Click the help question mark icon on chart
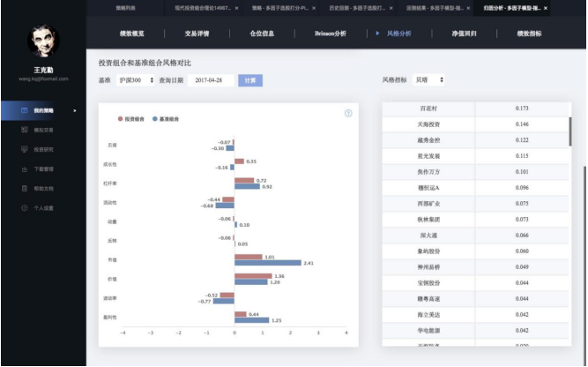The width and height of the screenshot is (588, 367). point(348,113)
